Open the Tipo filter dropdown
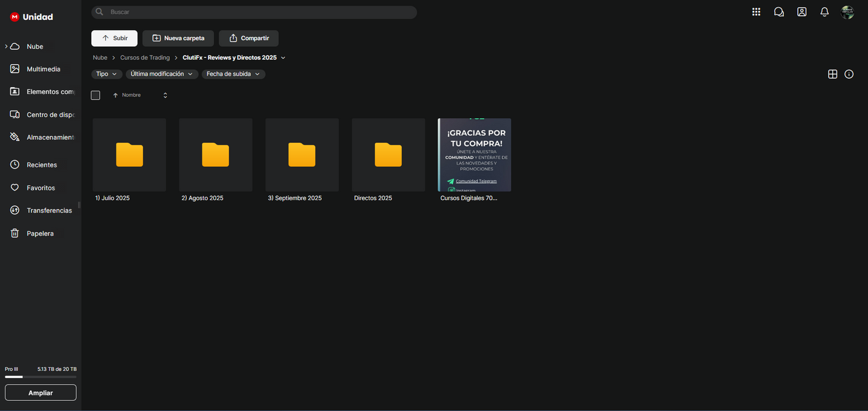This screenshot has width=868, height=411. click(106, 74)
